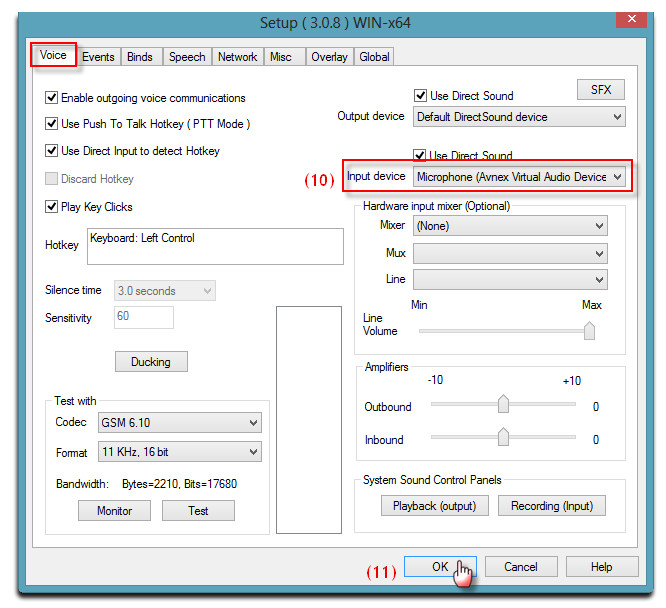Open the Silence time dropdown
The image size is (666, 608).
click(x=165, y=291)
